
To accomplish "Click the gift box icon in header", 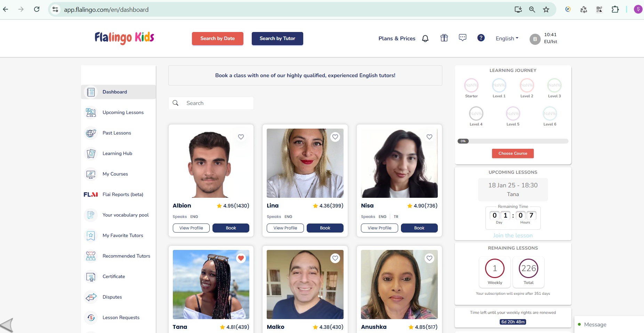I will (444, 38).
